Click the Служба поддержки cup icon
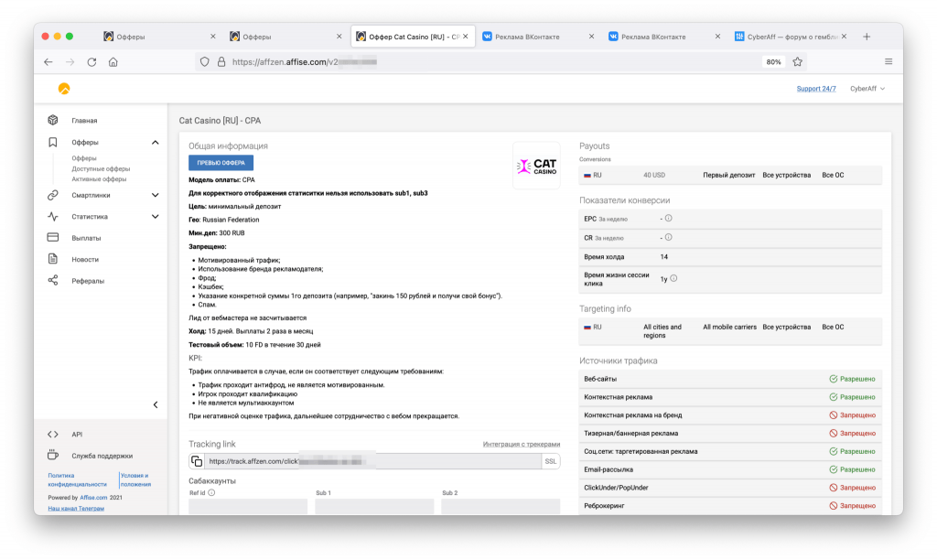 tap(53, 455)
